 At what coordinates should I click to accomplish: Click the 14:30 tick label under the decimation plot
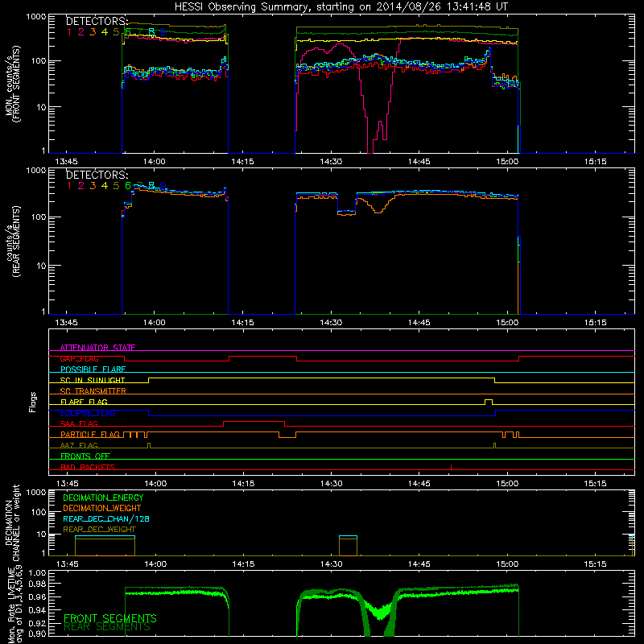point(332,564)
